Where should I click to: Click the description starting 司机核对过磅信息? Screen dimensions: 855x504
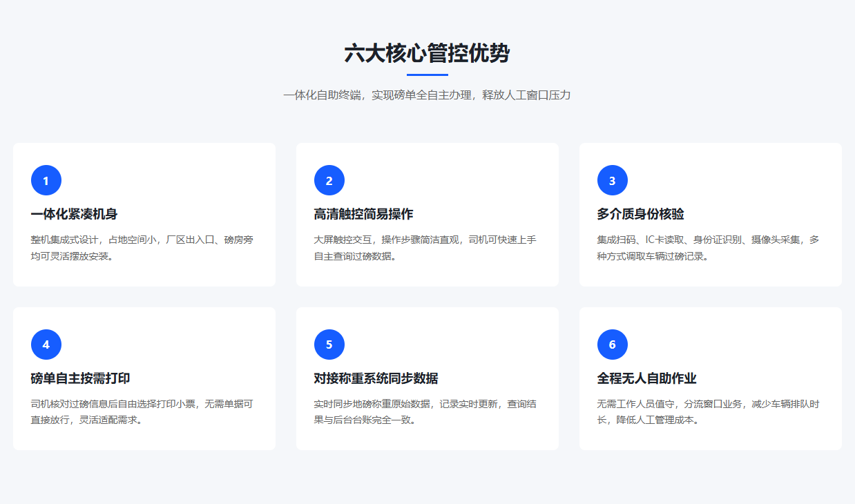(142, 411)
